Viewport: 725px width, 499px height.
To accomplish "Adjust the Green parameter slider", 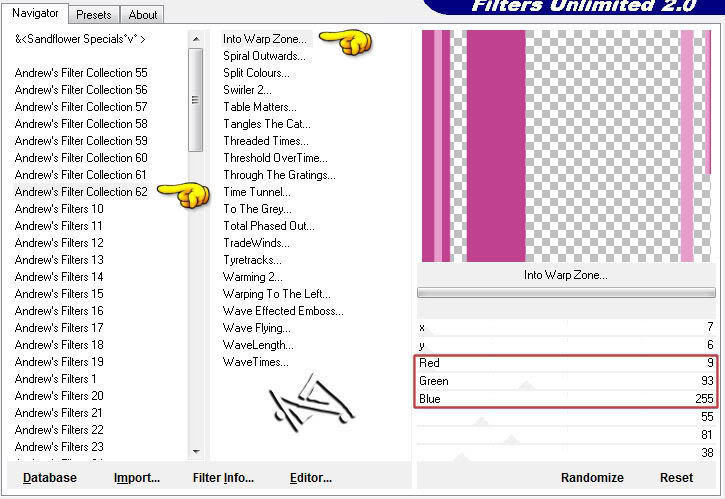I will tap(566, 381).
